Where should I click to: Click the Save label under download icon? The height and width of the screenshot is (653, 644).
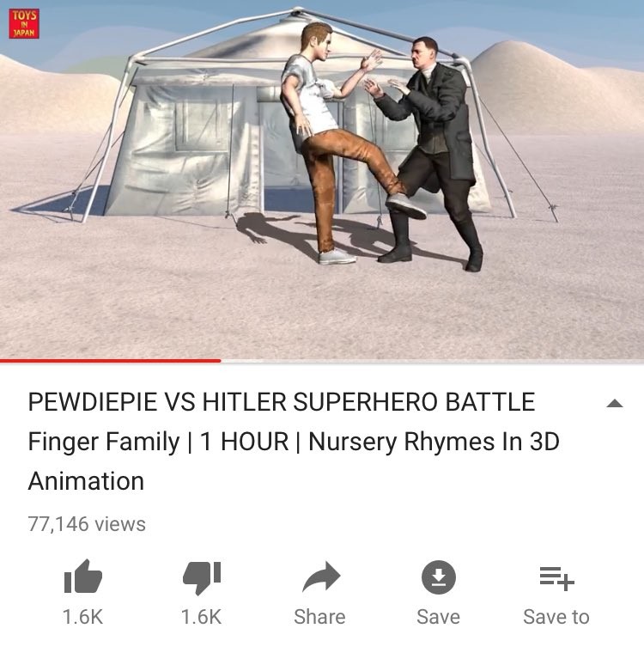pyautogui.click(x=439, y=617)
